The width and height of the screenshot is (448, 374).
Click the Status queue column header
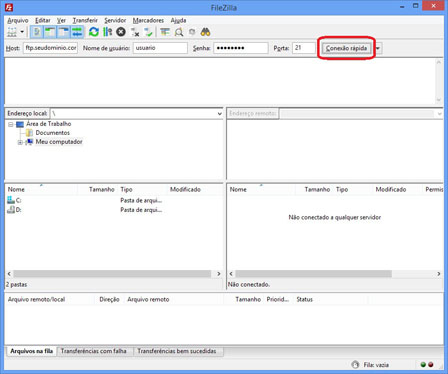pos(332,299)
